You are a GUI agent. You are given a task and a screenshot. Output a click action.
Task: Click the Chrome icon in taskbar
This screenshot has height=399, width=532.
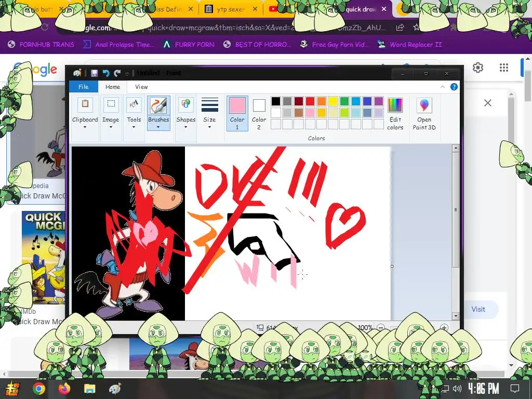38,389
